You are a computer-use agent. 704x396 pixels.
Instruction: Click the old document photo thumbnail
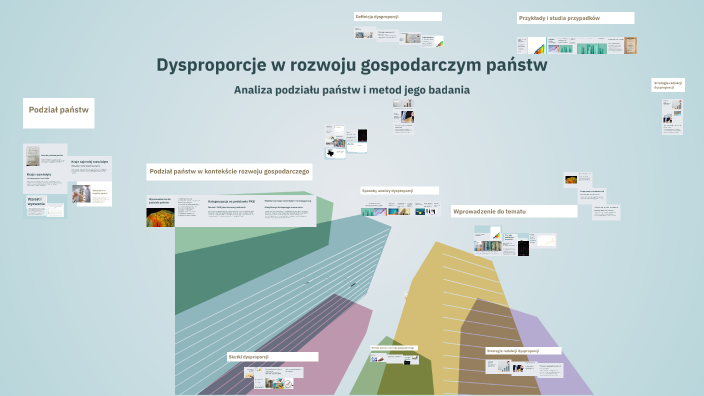click(33, 156)
